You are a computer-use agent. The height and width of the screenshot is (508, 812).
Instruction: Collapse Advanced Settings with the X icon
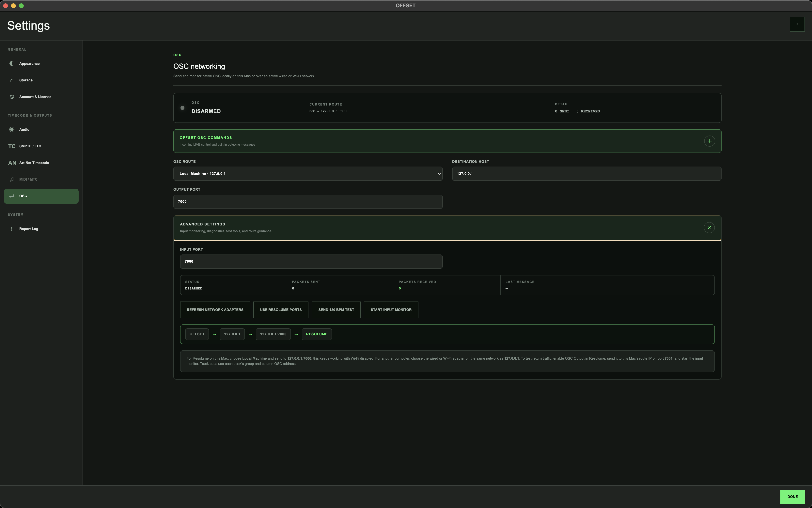709,228
